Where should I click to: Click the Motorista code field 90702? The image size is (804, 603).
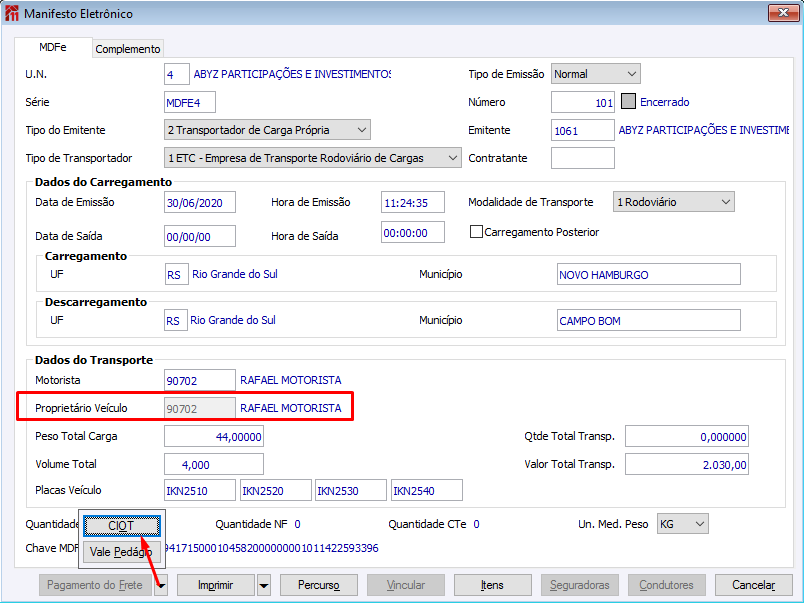tap(200, 380)
